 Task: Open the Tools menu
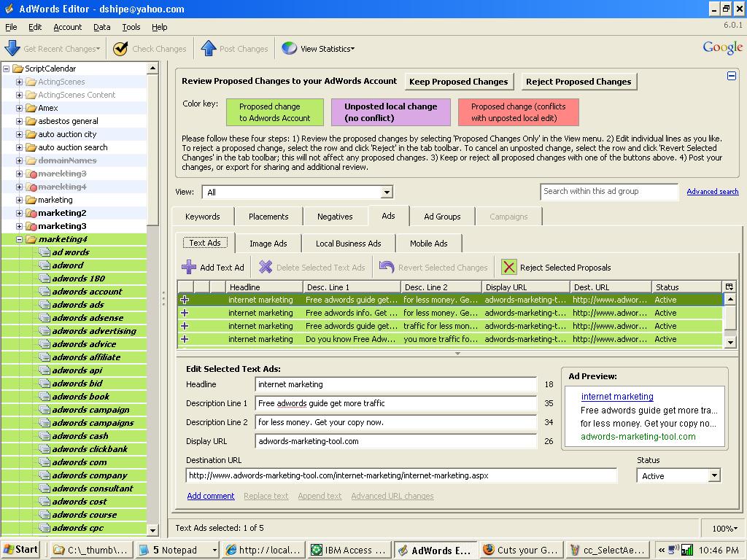(x=131, y=27)
